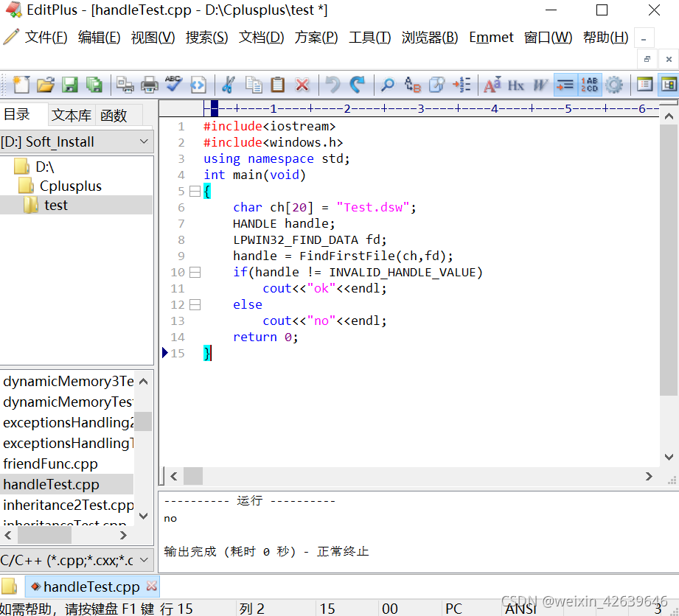Viewport: 679px width, 616px height.
Task: Click the handleTest.cpp document tab
Action: click(91, 587)
